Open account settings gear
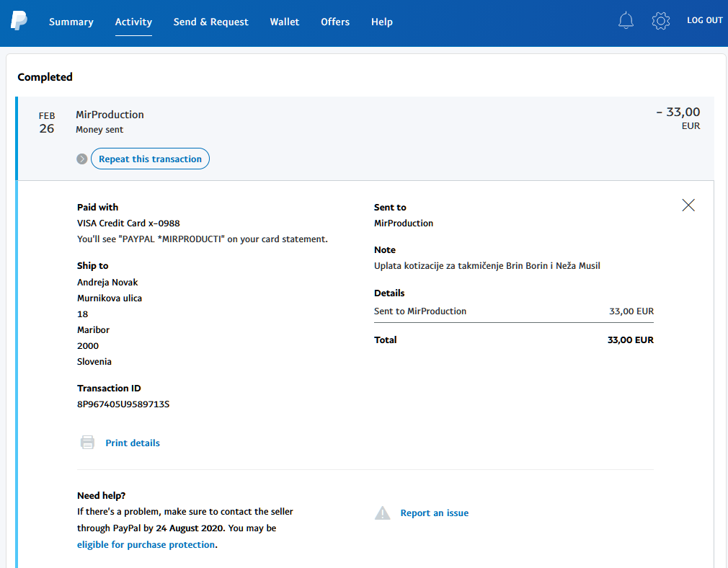Image resolution: width=728 pixels, height=568 pixels. [x=660, y=21]
